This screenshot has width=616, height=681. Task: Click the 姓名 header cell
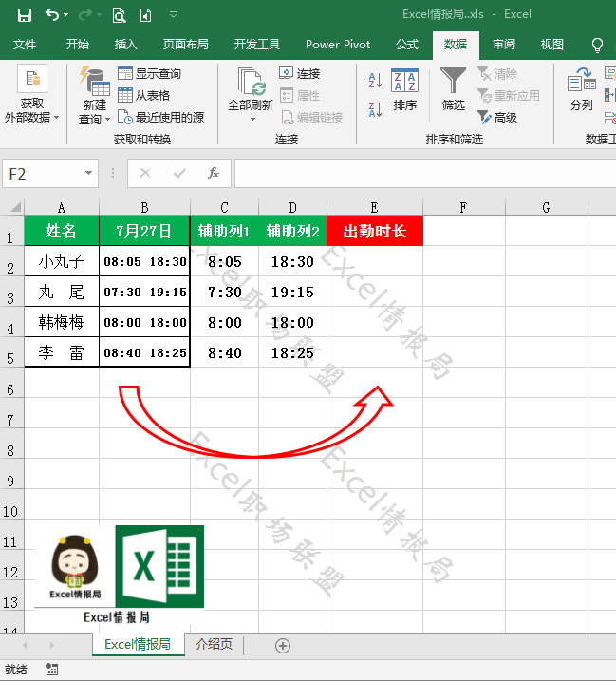click(62, 231)
